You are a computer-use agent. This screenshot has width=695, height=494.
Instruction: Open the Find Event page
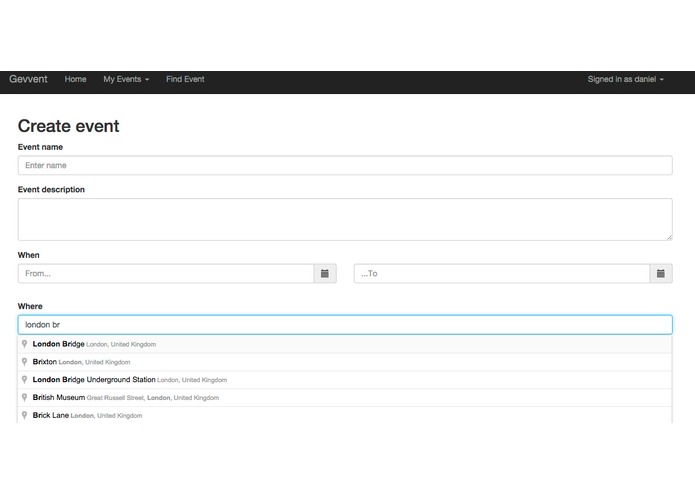point(185,79)
